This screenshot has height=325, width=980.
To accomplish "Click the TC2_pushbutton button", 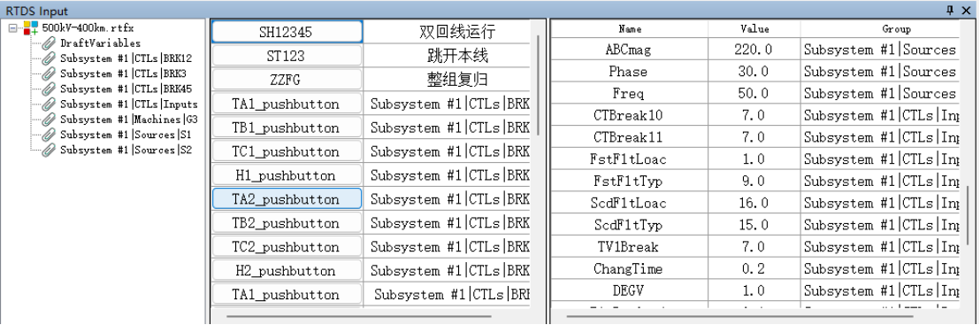I will [287, 247].
